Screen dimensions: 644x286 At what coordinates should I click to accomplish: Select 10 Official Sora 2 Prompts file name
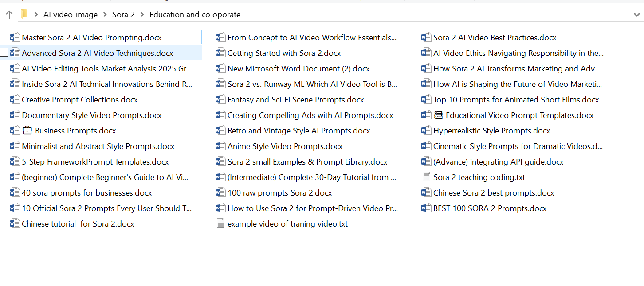107,208
